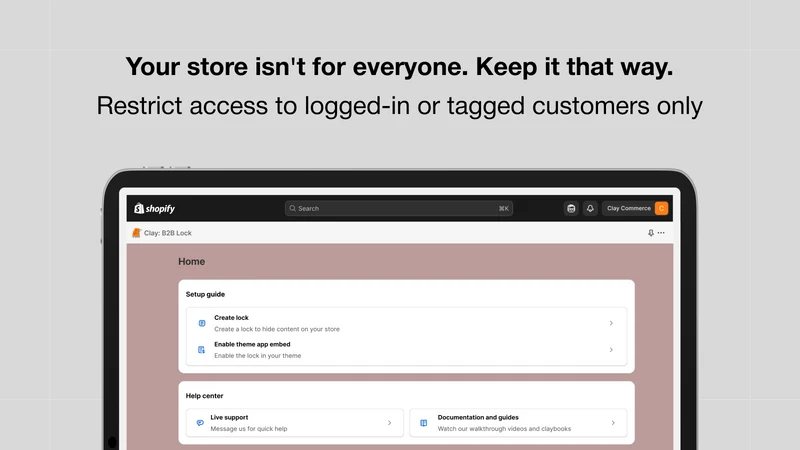Click the Help center heading
This screenshot has width=800, height=450.
tap(204, 396)
